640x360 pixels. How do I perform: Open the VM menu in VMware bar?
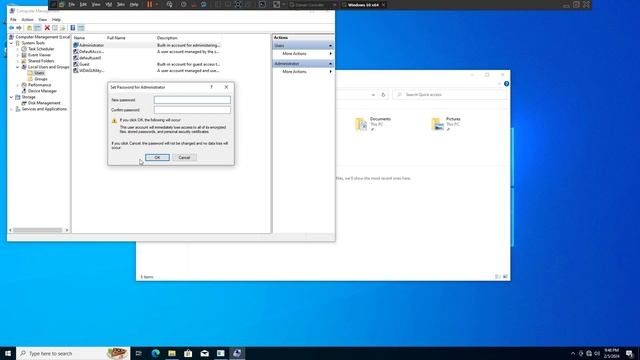tap(109, 4)
